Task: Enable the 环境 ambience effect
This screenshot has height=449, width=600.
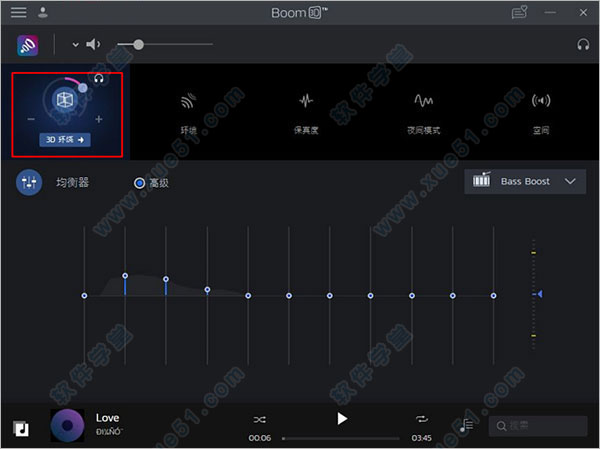Action: (x=188, y=113)
